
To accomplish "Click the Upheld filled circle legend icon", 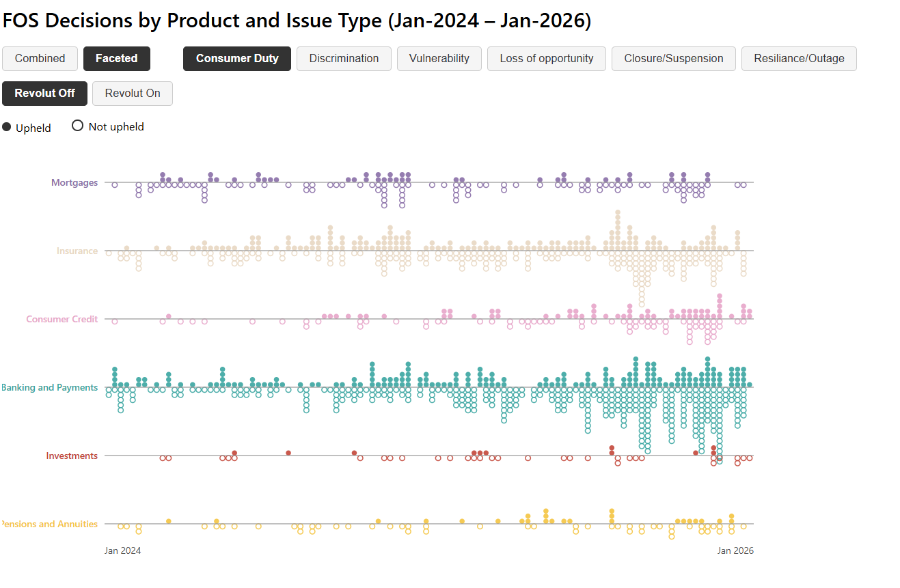I will pos(7,126).
